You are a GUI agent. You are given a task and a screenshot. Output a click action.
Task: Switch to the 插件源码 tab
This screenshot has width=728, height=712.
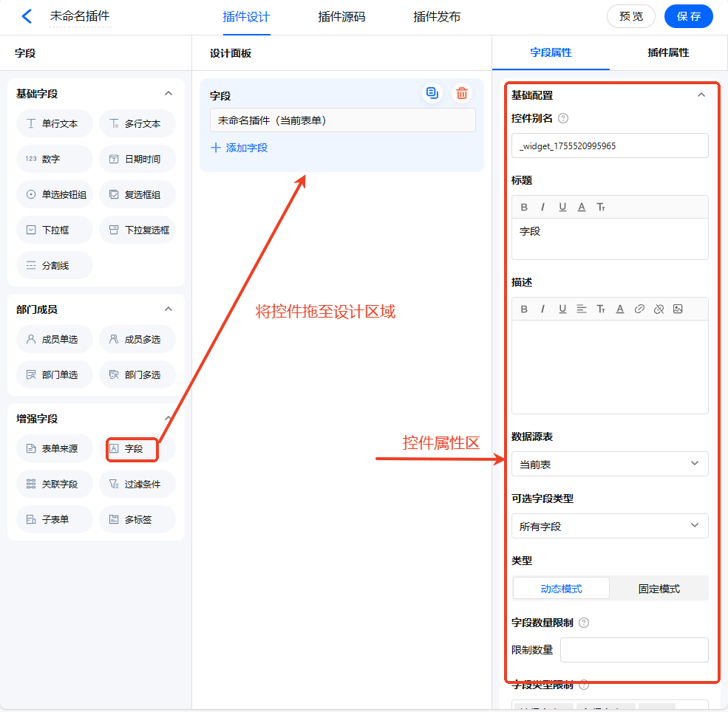[341, 17]
